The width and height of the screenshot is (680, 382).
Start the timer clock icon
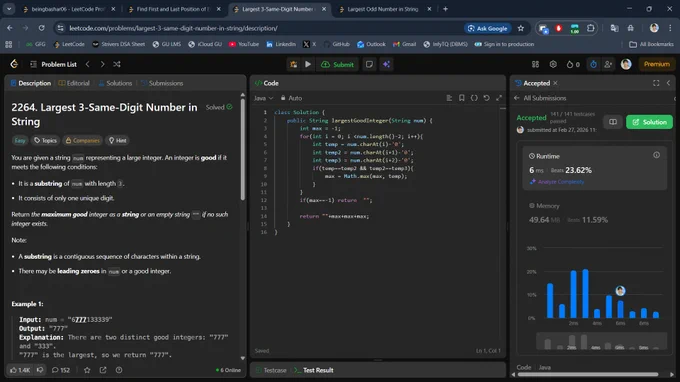click(593, 64)
